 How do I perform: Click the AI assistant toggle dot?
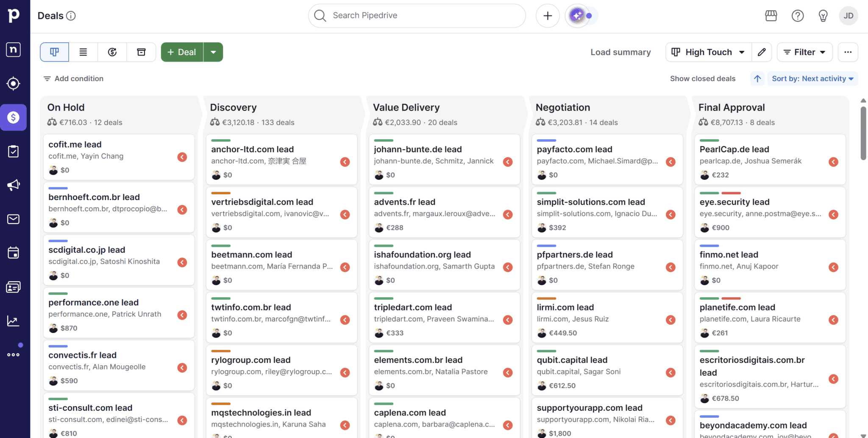589,16
